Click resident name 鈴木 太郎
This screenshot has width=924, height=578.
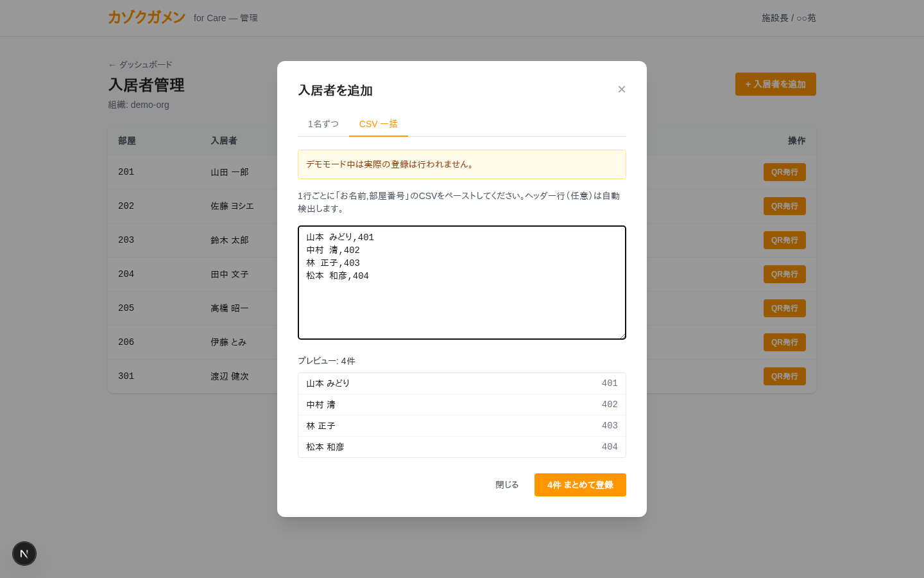(230, 240)
